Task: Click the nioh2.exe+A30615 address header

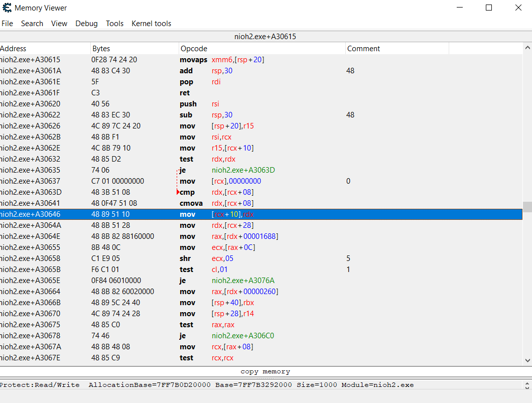Action: [x=265, y=36]
